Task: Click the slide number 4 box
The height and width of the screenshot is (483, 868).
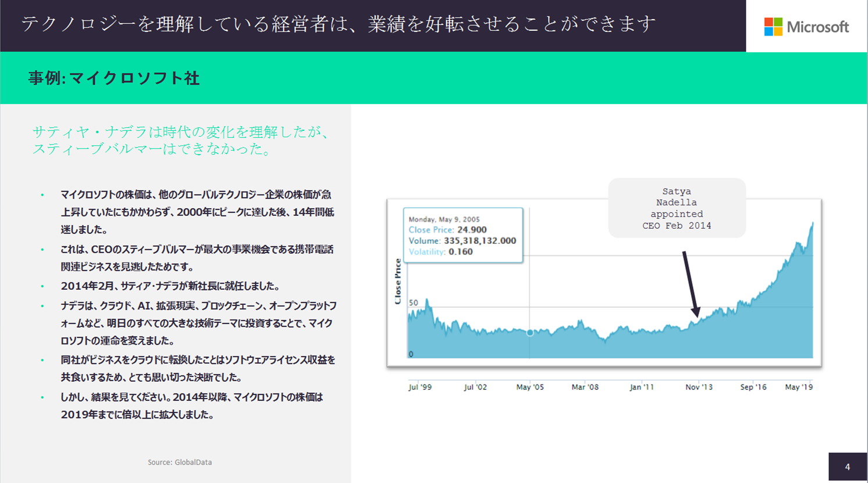Action: coord(848,467)
